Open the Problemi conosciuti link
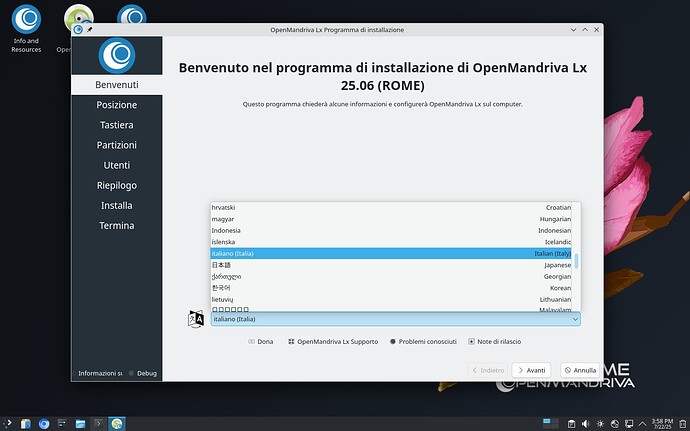Screen dimensions: 690x431 click(422, 341)
